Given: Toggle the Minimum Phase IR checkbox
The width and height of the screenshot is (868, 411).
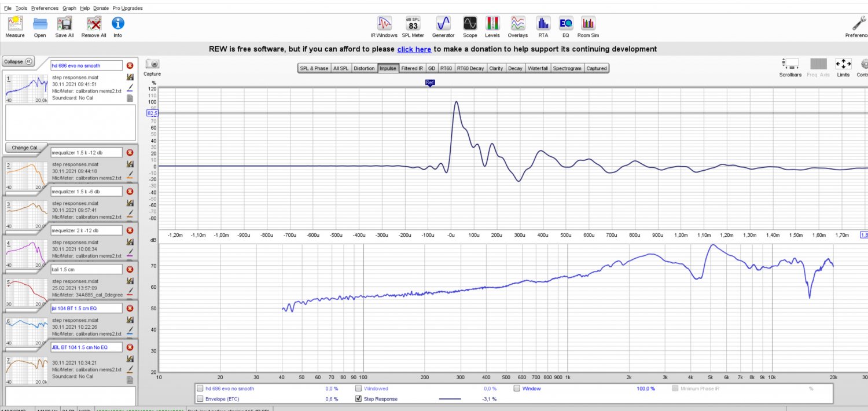Looking at the screenshot, I should point(675,388).
